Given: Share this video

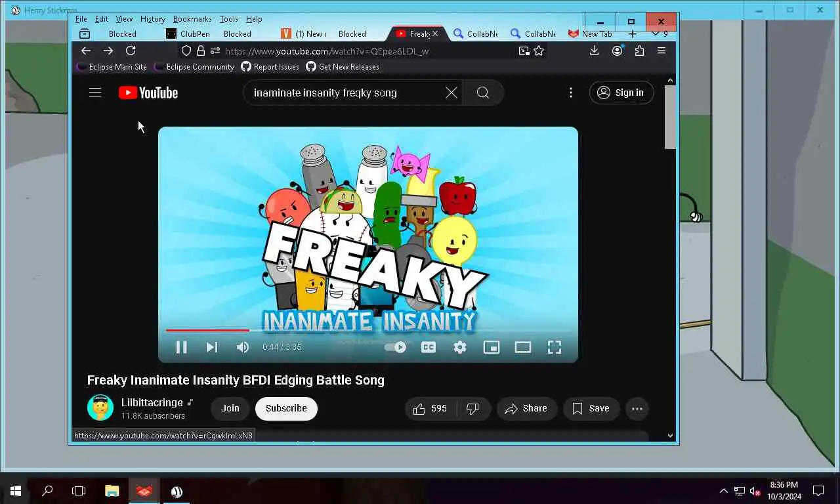Looking at the screenshot, I should click(526, 408).
